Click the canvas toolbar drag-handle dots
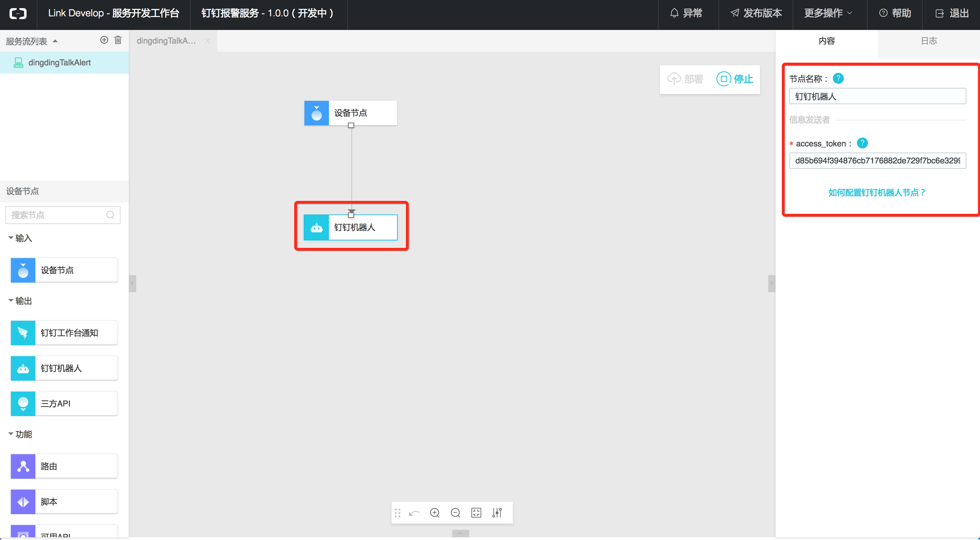Viewport: 980px width, 540px height. pyautogui.click(x=398, y=513)
